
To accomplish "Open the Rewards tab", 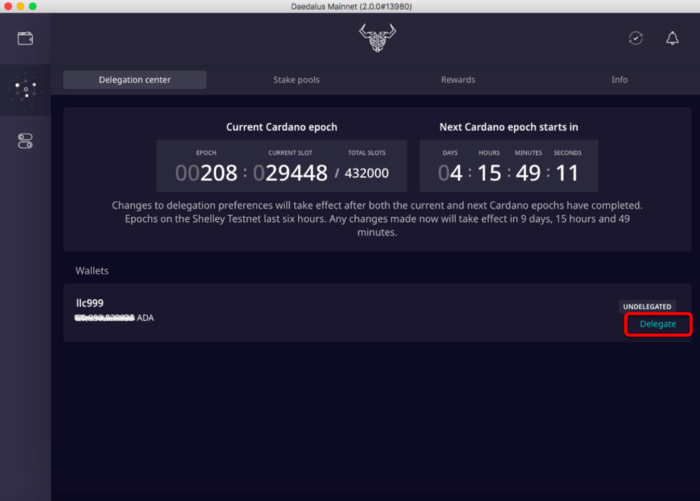I will [x=458, y=80].
